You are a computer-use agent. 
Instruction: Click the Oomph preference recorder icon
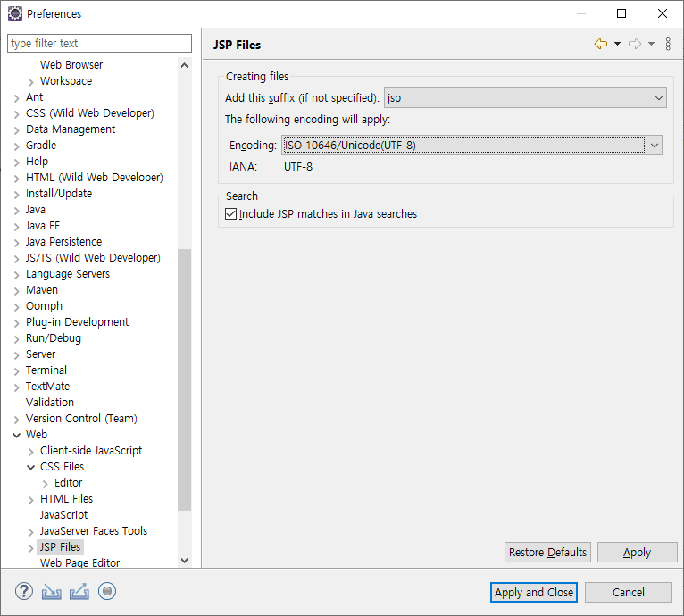(107, 592)
